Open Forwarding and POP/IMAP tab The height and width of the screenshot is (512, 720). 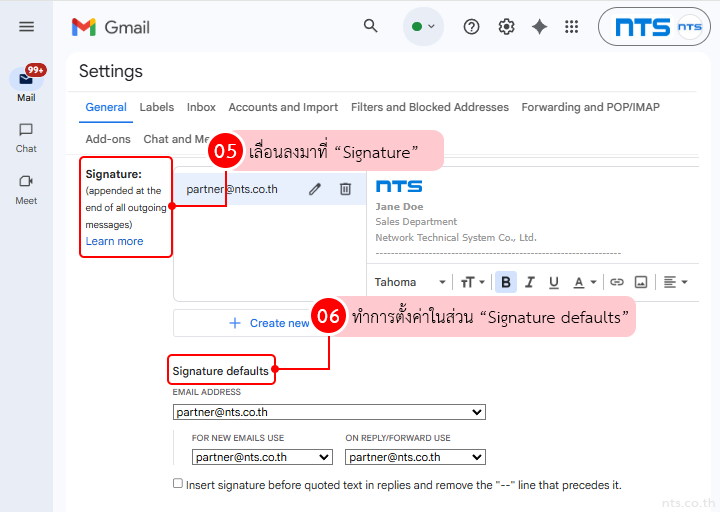tap(591, 107)
